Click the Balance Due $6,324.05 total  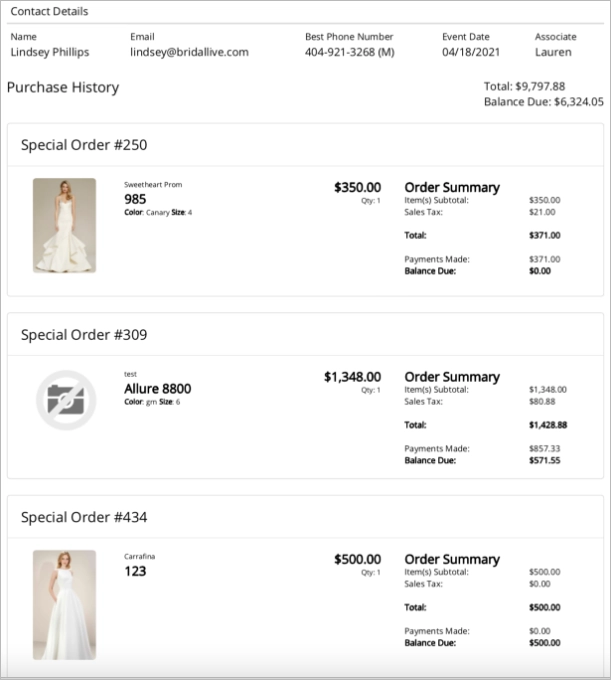pyautogui.click(x=543, y=102)
